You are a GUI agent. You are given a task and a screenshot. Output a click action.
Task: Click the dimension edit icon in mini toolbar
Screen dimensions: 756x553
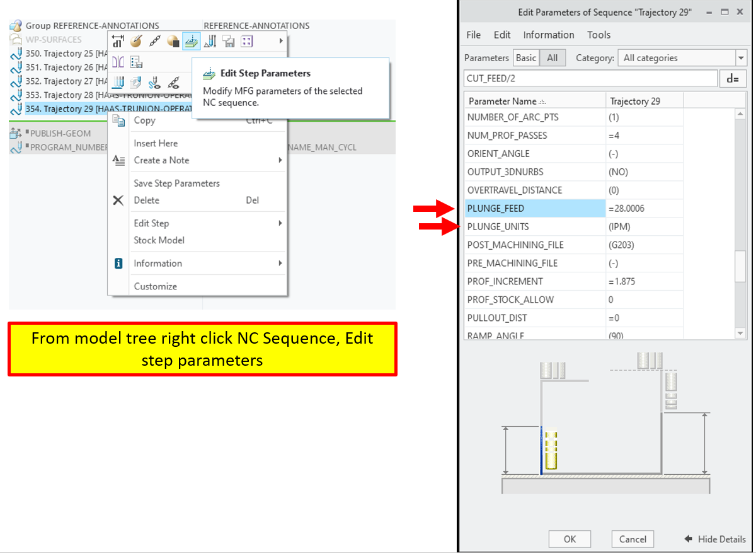pyautogui.click(x=118, y=41)
